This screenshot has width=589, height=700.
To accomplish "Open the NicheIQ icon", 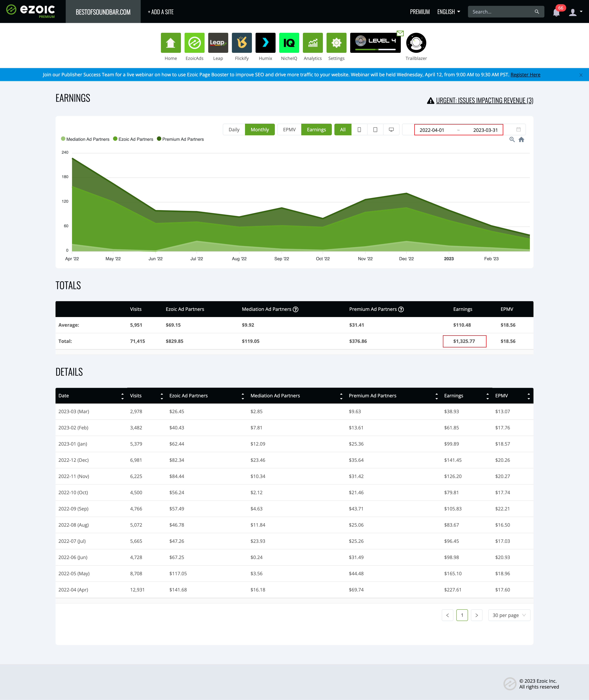I will click(x=289, y=43).
